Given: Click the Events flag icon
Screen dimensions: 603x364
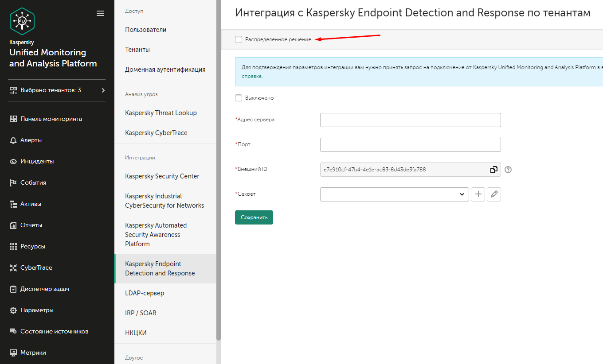Looking at the screenshot, I should [x=13, y=182].
